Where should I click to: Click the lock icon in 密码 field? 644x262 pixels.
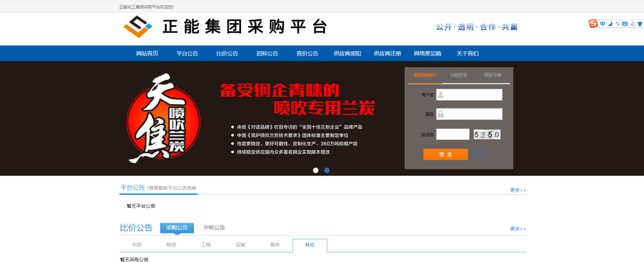(x=440, y=114)
